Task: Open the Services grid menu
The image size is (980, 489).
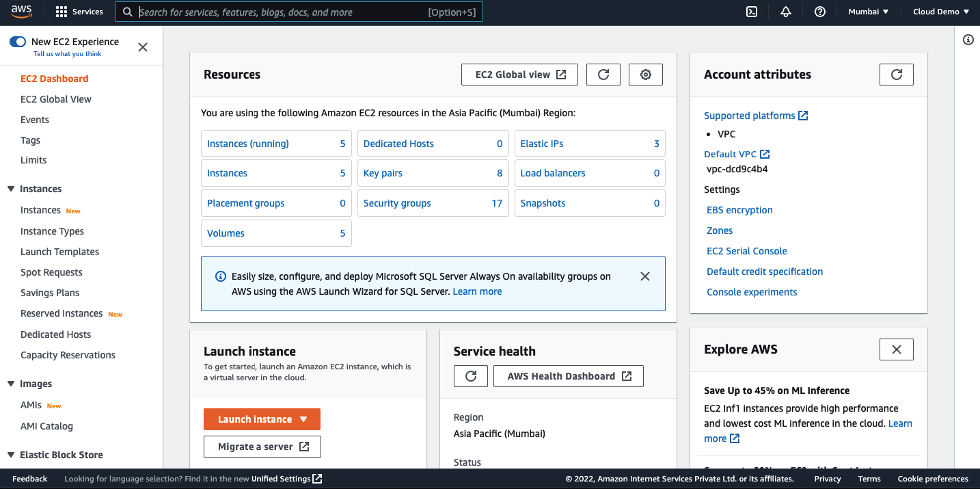Action: point(79,12)
